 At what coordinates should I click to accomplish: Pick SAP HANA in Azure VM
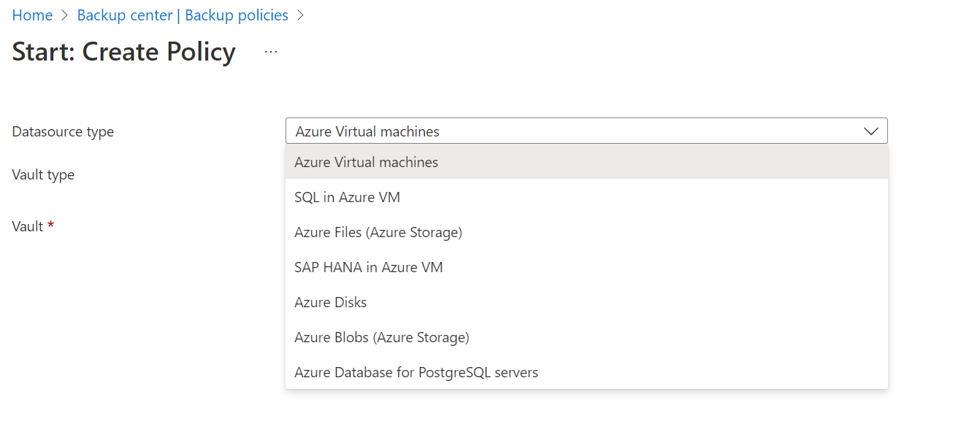368,268
